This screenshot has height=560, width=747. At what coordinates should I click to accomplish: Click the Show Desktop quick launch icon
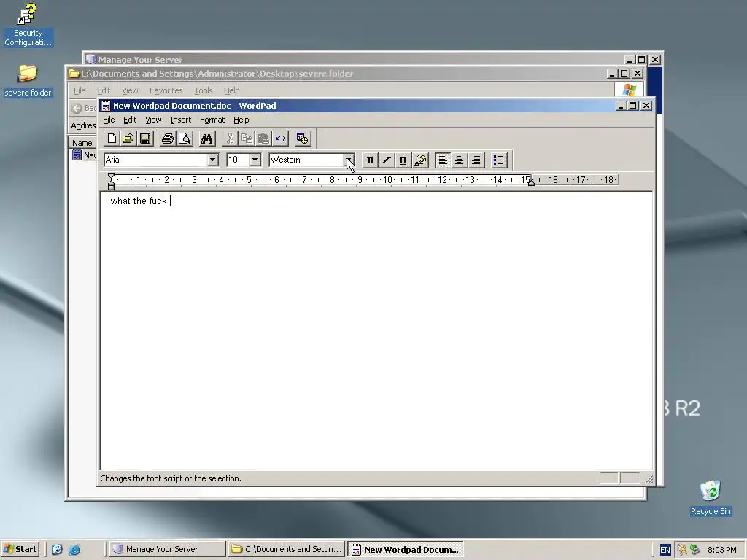point(57,550)
